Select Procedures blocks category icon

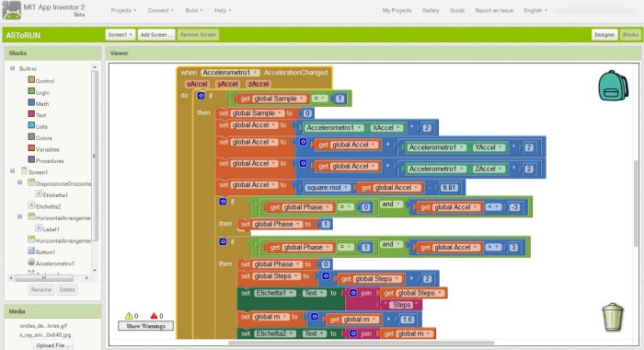pyautogui.click(x=31, y=159)
